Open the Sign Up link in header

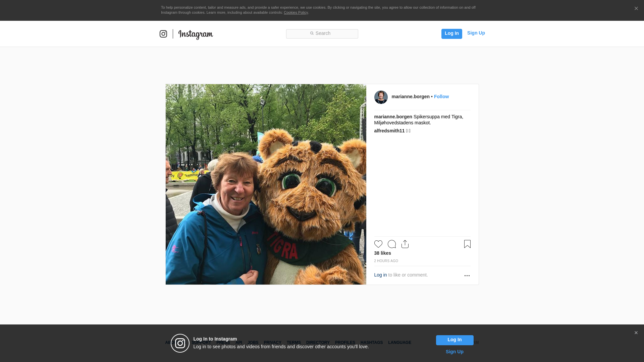point(476,33)
